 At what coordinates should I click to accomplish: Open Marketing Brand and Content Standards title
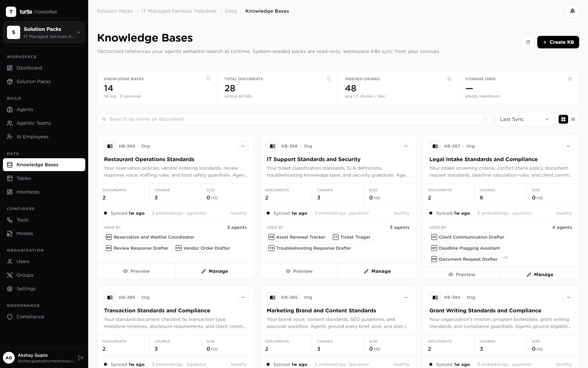(321, 311)
